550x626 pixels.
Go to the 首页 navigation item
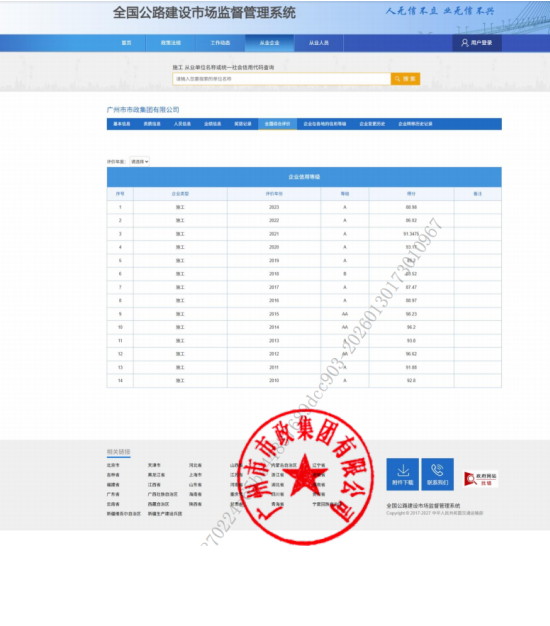[x=127, y=43]
